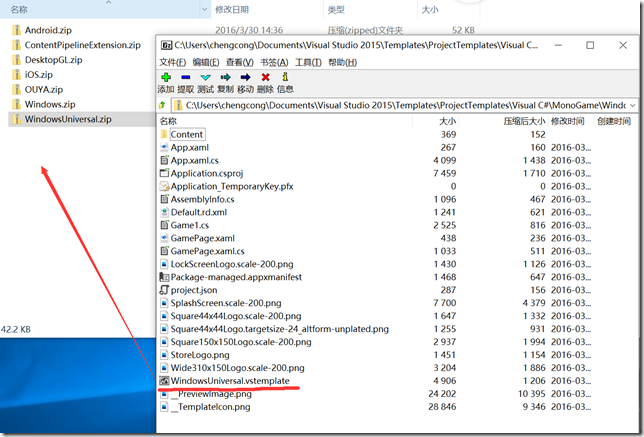Open the Info (信息) toolbar icon
The width and height of the screenshot is (644, 437).
click(x=285, y=77)
